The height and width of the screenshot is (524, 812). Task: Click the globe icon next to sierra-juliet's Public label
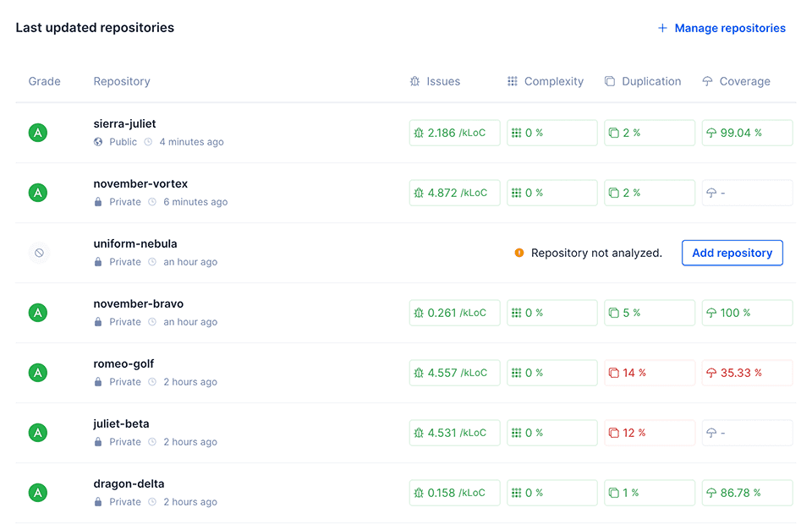point(96,142)
